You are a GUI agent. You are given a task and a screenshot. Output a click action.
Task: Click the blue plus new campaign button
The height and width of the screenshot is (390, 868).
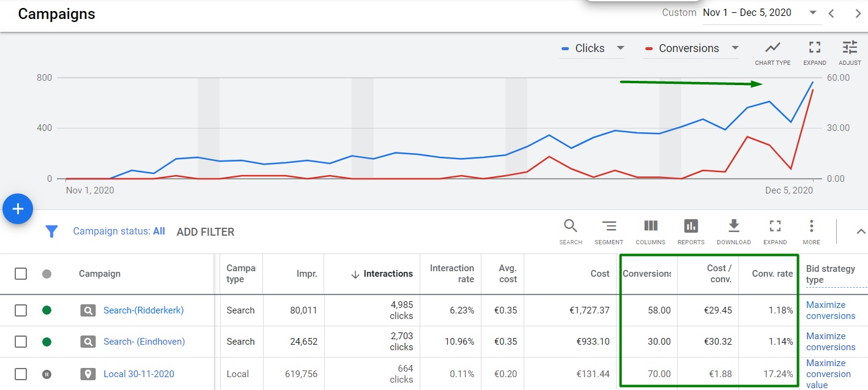point(18,209)
